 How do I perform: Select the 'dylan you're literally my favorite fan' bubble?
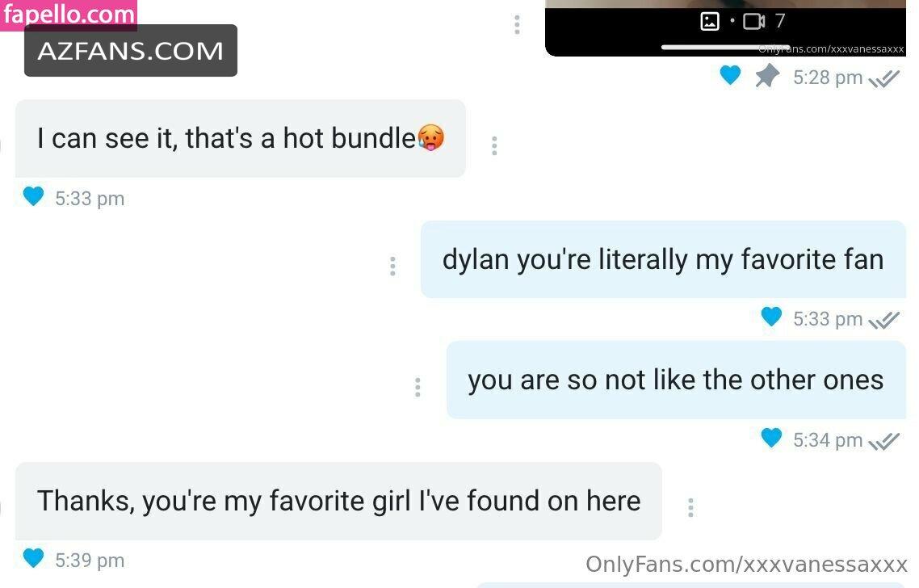664,260
